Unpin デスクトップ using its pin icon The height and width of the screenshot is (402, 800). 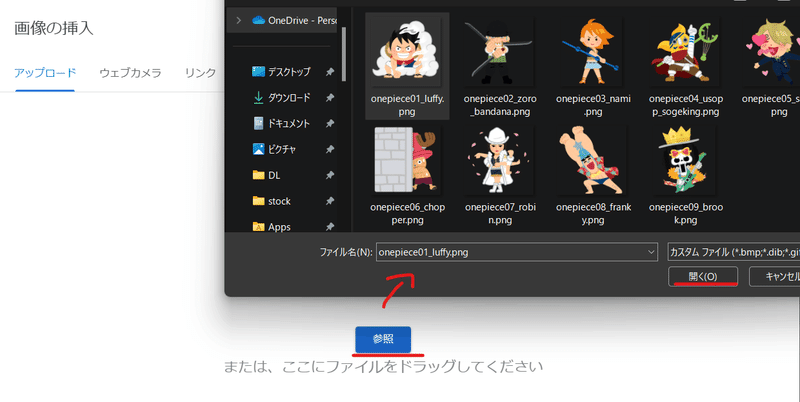point(330,72)
